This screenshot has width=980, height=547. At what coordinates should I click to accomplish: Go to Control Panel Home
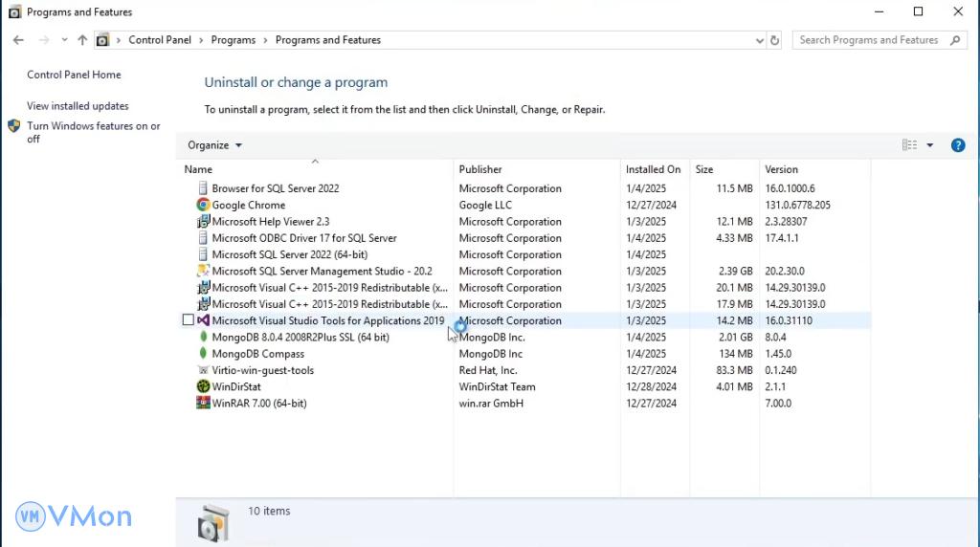pyautogui.click(x=74, y=75)
